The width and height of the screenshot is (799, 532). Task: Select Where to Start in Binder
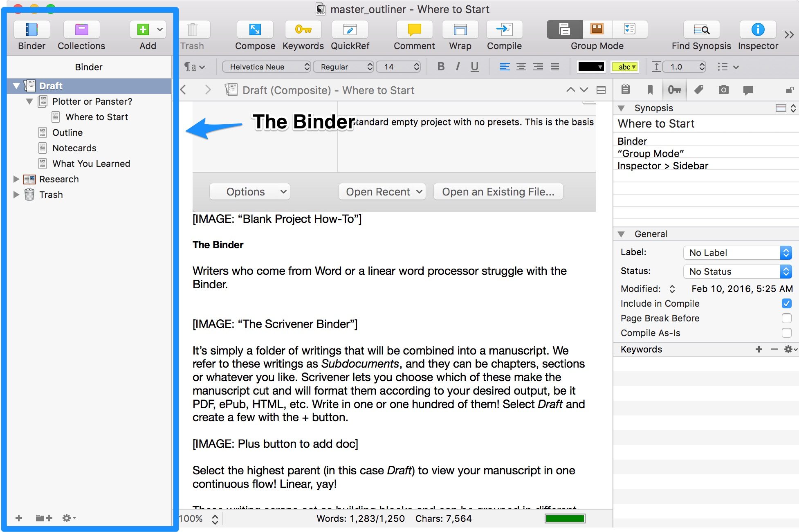(x=97, y=117)
